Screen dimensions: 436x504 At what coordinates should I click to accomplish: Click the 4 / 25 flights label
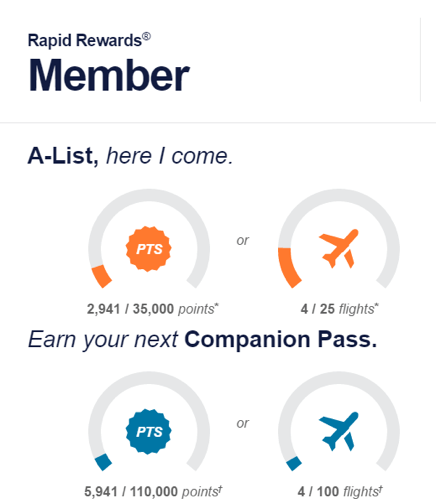(x=340, y=309)
